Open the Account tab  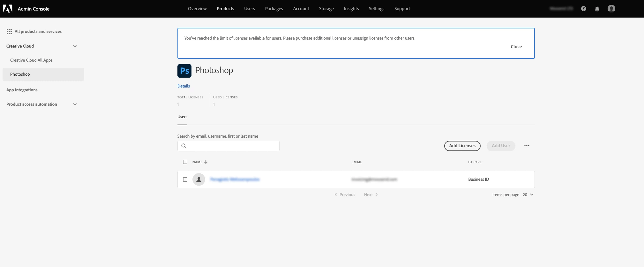[301, 9]
